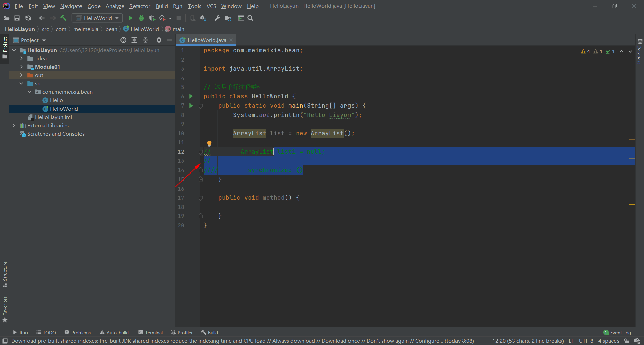The width and height of the screenshot is (644, 345).
Task: Collapse the src folder
Action: click(21, 83)
